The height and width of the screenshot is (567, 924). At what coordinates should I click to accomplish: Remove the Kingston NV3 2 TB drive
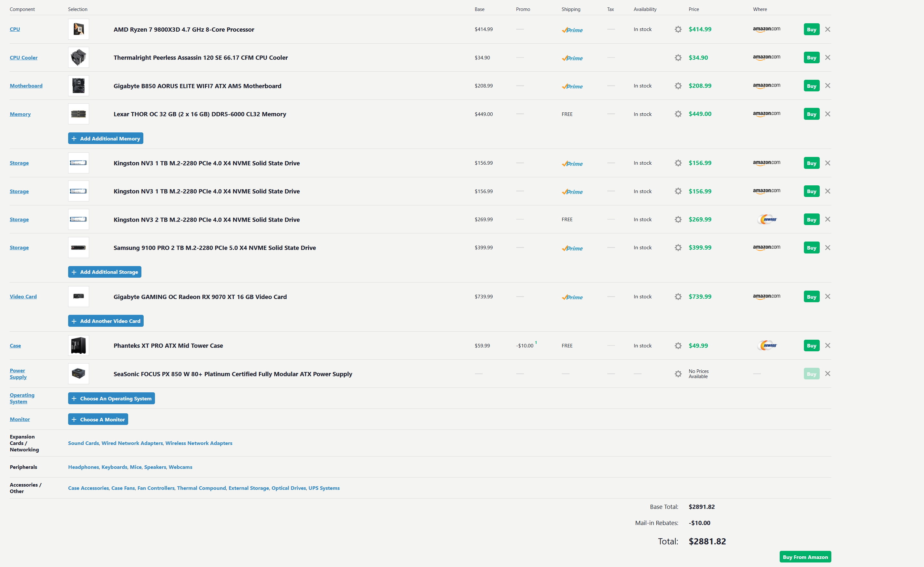pyautogui.click(x=827, y=219)
